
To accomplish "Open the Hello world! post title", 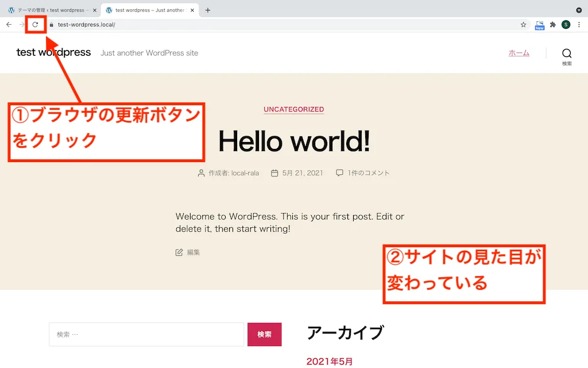I will coord(294,141).
